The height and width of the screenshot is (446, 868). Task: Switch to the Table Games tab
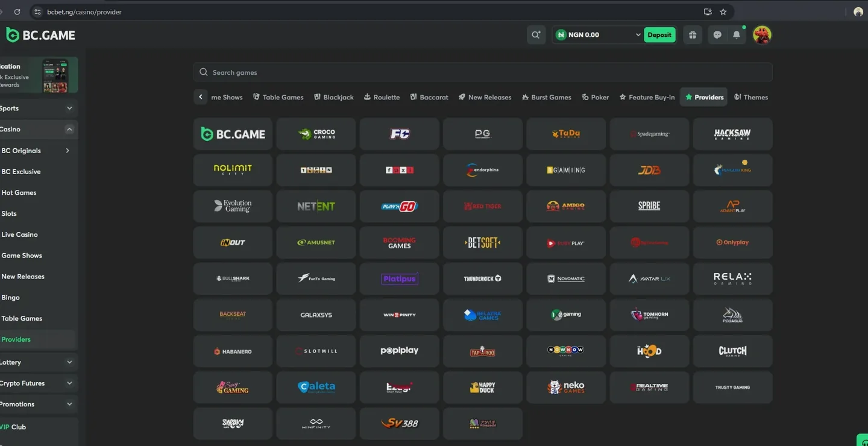(278, 97)
